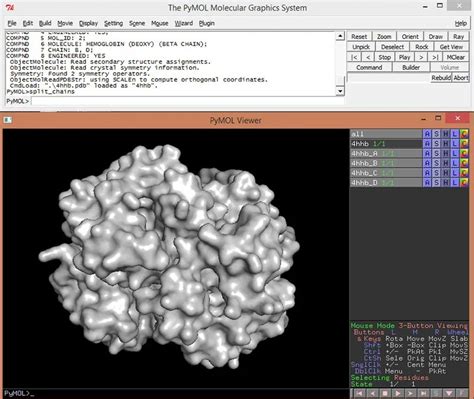This screenshot has height=399, width=474.
Task: Step back one frame in viewer playback bar
Action: point(372,394)
